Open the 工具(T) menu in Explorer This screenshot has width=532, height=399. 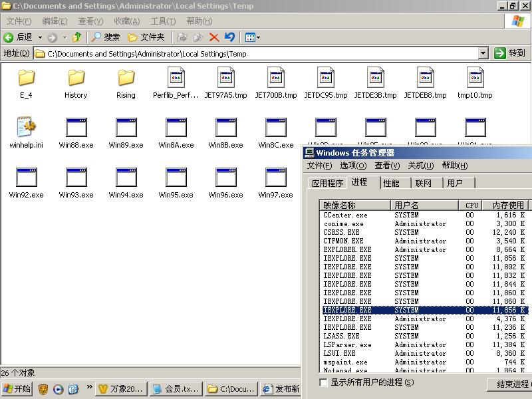[x=163, y=21]
